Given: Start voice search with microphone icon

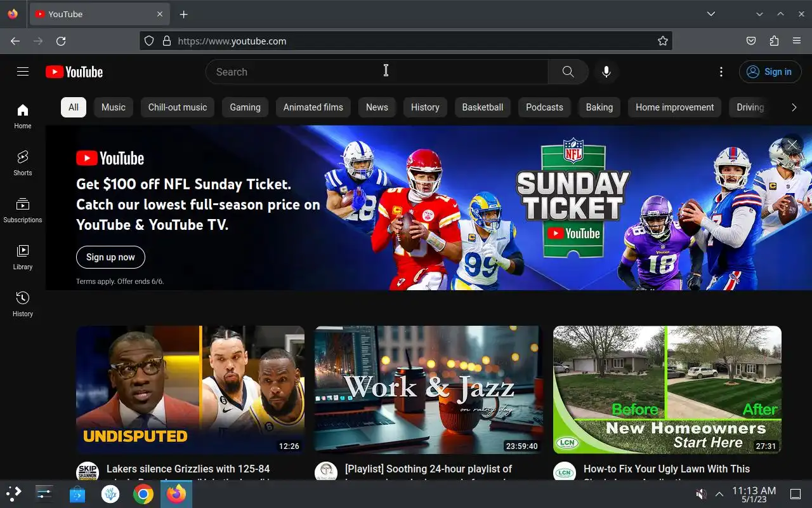Looking at the screenshot, I should (x=606, y=72).
